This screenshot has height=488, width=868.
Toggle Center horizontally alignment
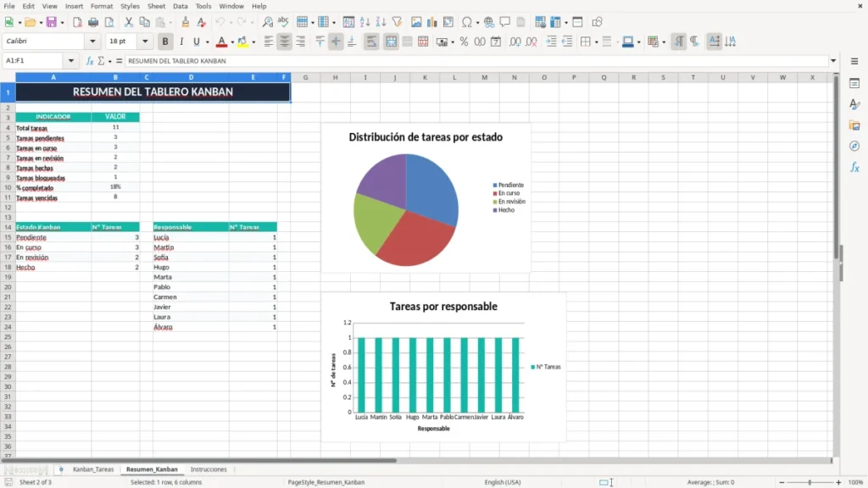[x=285, y=42]
